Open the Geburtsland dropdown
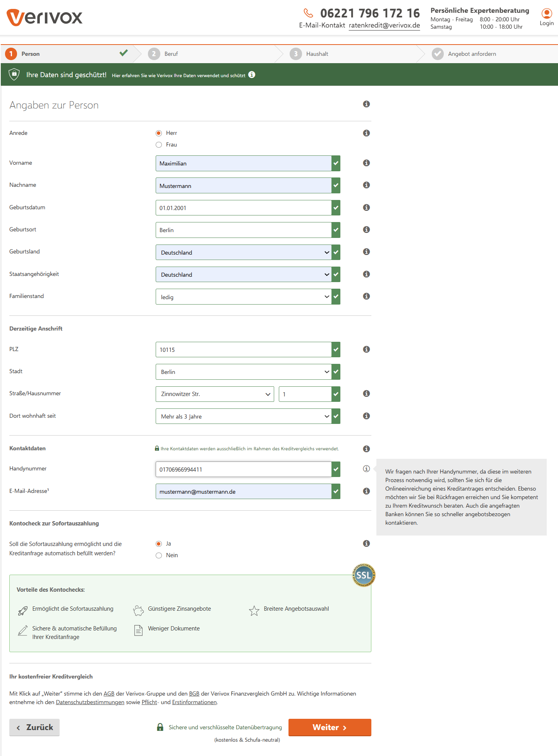The width and height of the screenshot is (558, 756). (244, 253)
